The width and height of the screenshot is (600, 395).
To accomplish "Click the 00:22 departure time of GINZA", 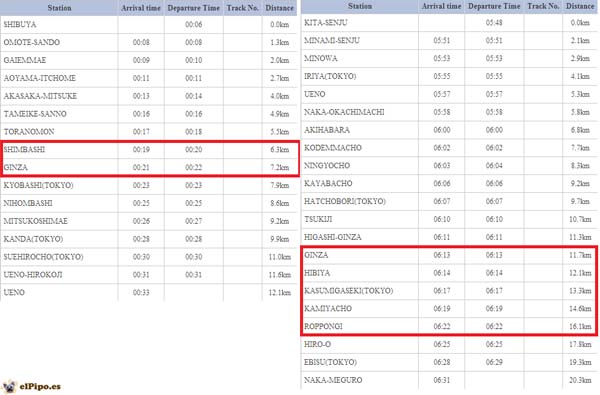I will tap(194, 167).
